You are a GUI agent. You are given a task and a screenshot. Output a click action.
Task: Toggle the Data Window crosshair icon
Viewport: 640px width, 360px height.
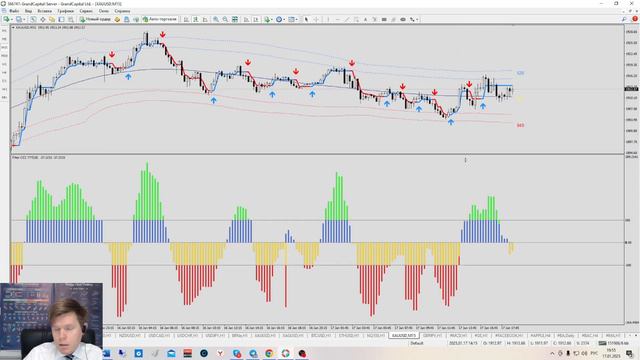(42, 19)
